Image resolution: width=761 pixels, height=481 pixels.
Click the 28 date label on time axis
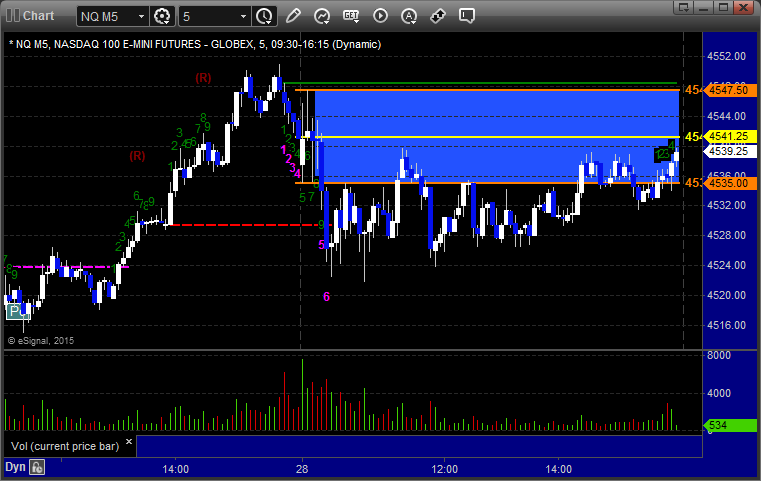[x=302, y=469]
